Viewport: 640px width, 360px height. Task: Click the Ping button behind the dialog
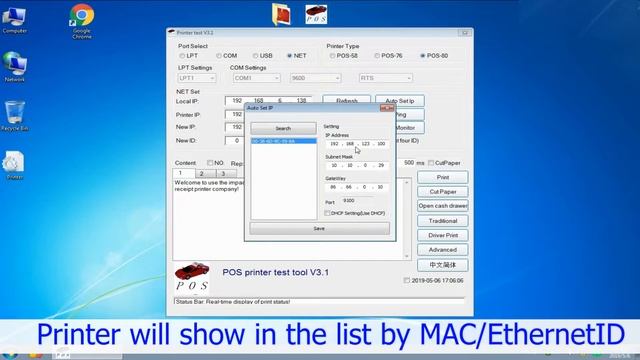[410, 115]
